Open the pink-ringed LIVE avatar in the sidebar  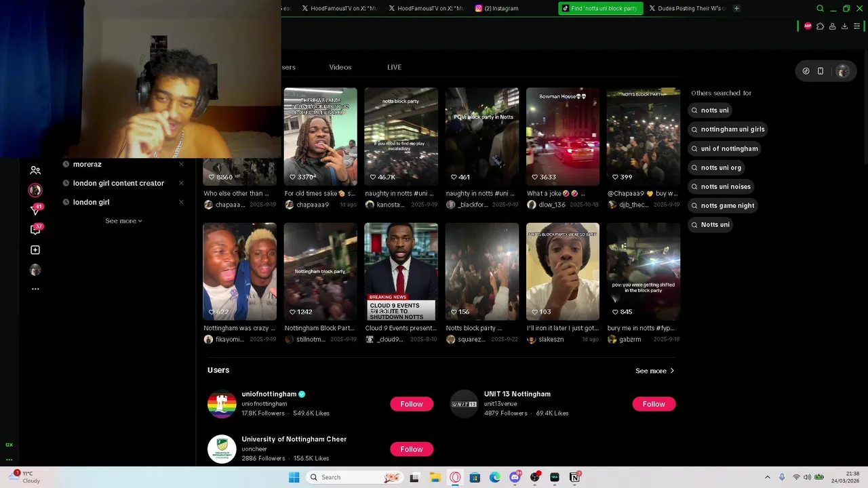[x=35, y=190]
